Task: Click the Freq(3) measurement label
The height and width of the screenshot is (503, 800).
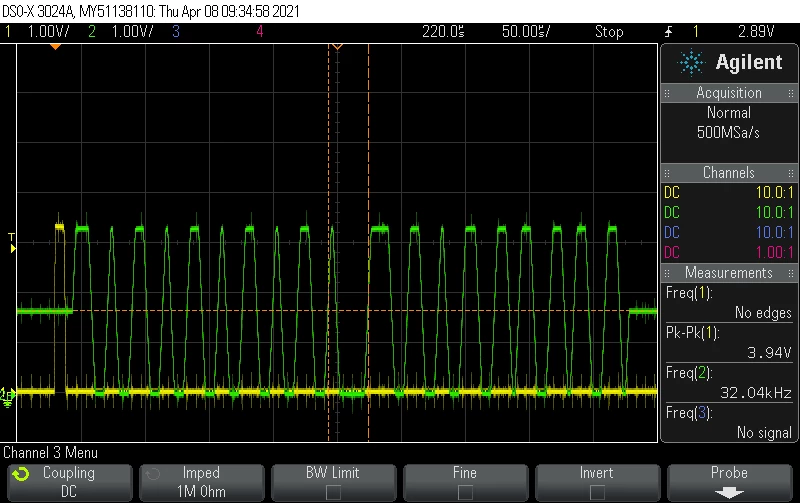Action: [x=689, y=413]
